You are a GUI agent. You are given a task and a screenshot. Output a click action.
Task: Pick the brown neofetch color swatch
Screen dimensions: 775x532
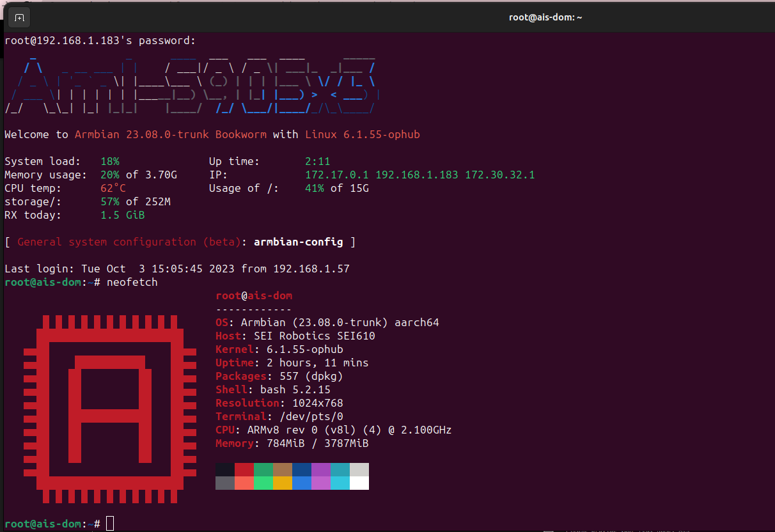(x=283, y=470)
